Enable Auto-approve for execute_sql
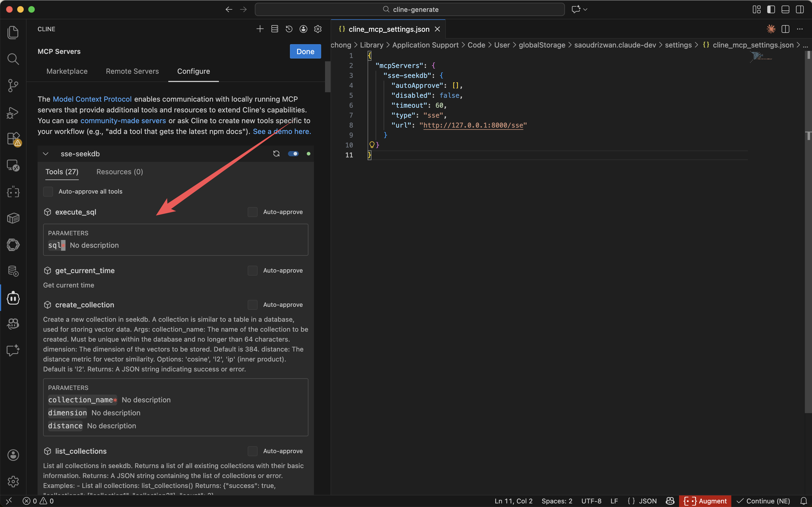Image resolution: width=812 pixels, height=507 pixels. [252, 212]
